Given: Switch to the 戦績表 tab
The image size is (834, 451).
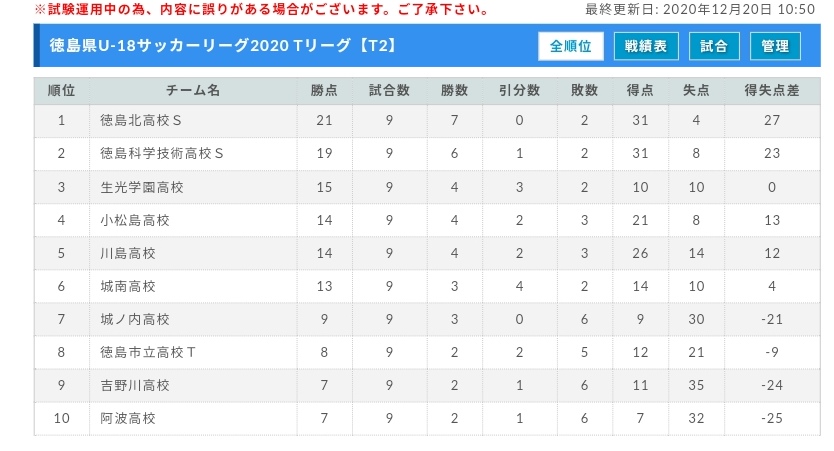Looking at the screenshot, I should click(x=646, y=46).
